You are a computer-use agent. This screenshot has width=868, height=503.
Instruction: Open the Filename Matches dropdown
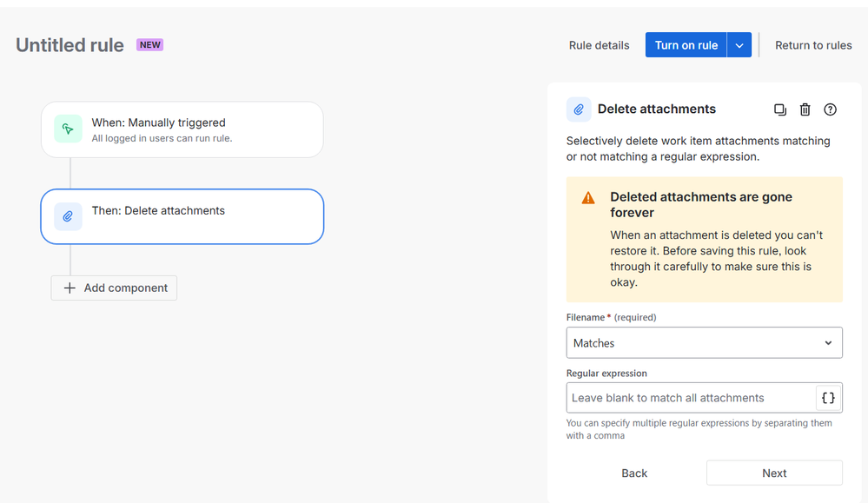[704, 343]
